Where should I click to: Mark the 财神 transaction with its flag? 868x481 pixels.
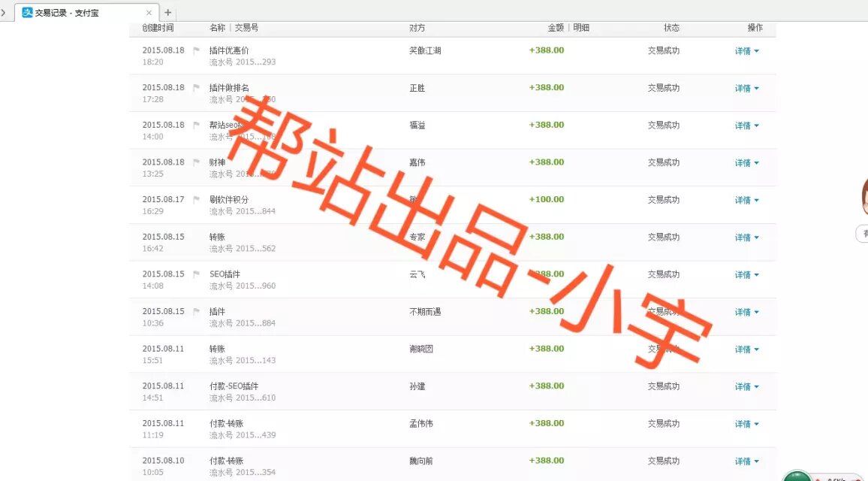[x=197, y=162]
